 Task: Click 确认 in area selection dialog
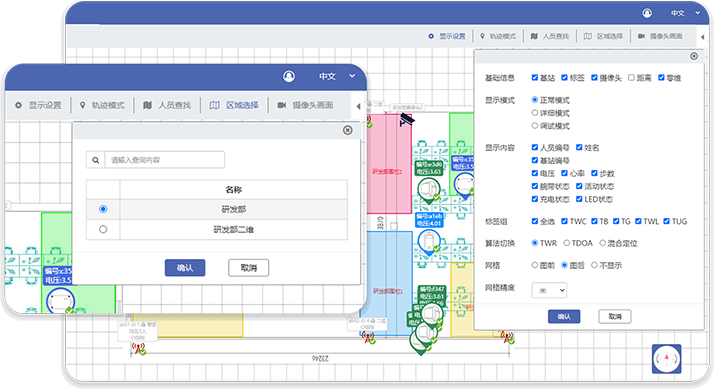[x=185, y=268]
